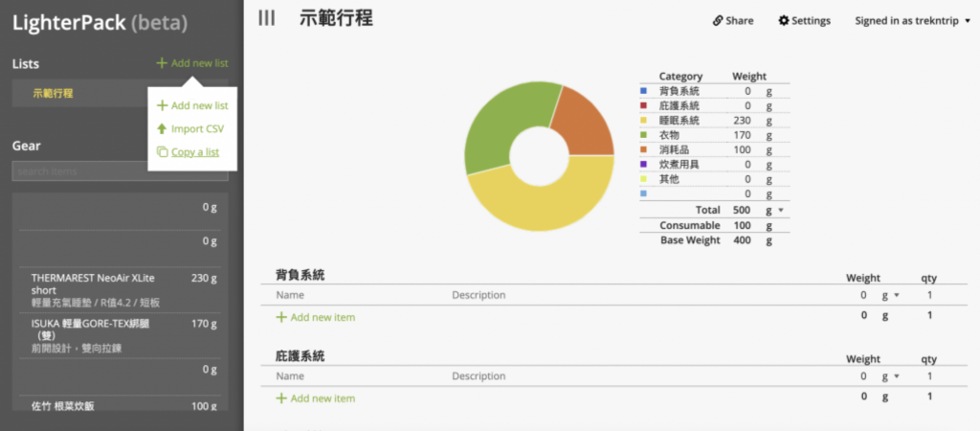Image resolution: width=980 pixels, height=431 pixels.
Task: Open Settings via the gear icon
Action: 783,21
